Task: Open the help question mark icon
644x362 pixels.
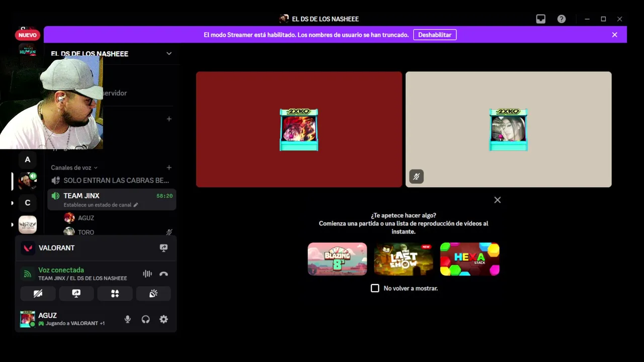Action: pos(561,19)
